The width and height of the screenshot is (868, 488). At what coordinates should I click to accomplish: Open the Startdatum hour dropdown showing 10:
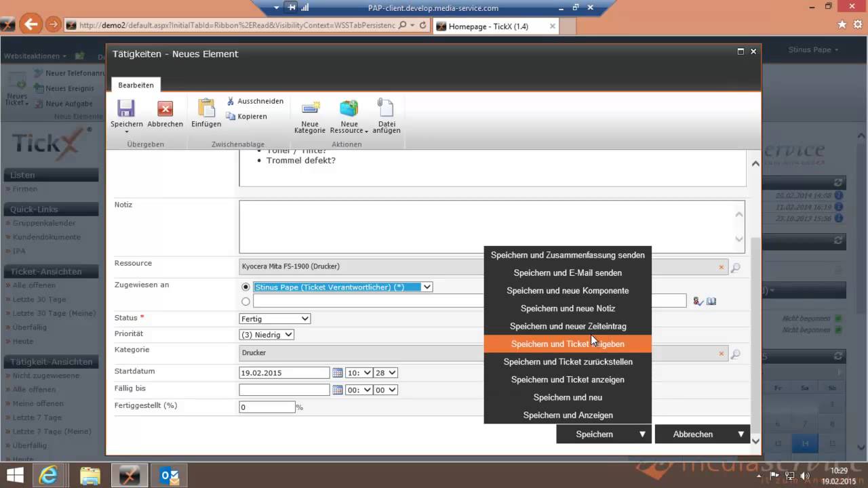359,373
